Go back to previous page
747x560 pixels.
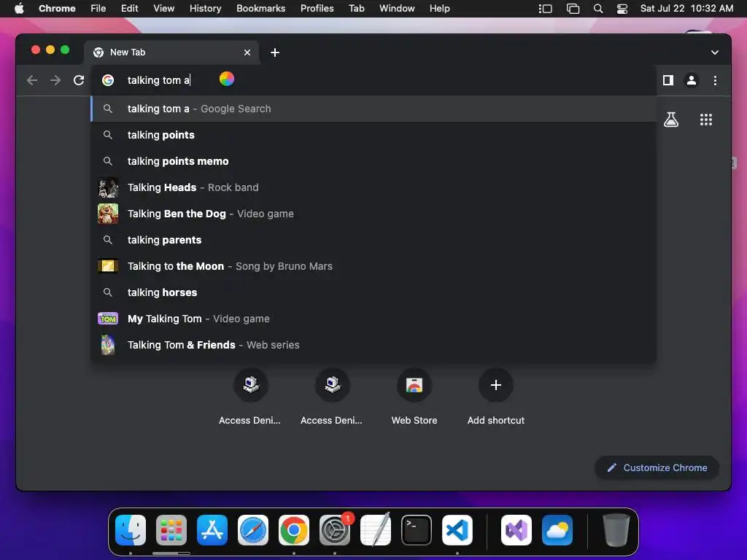pyautogui.click(x=32, y=80)
